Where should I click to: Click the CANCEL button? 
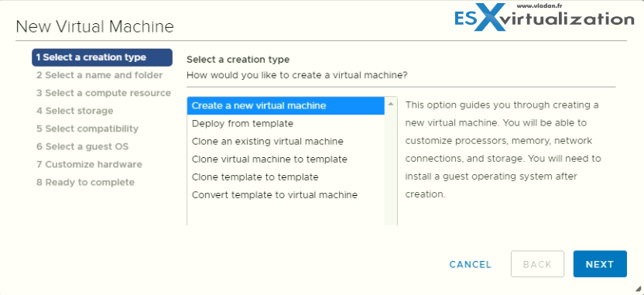(x=471, y=265)
